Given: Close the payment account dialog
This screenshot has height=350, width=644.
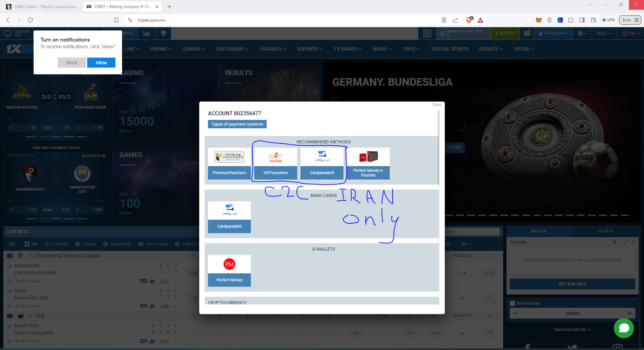Looking at the screenshot, I should click(437, 105).
